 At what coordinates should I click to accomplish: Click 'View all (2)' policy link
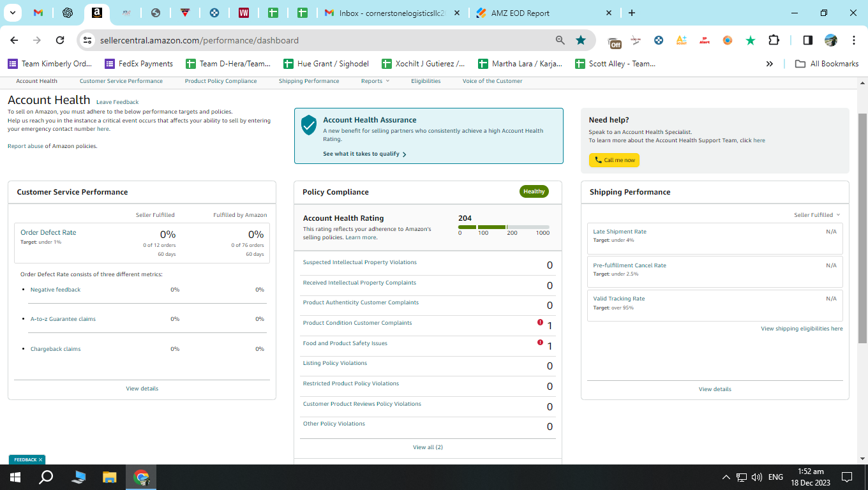click(x=428, y=447)
